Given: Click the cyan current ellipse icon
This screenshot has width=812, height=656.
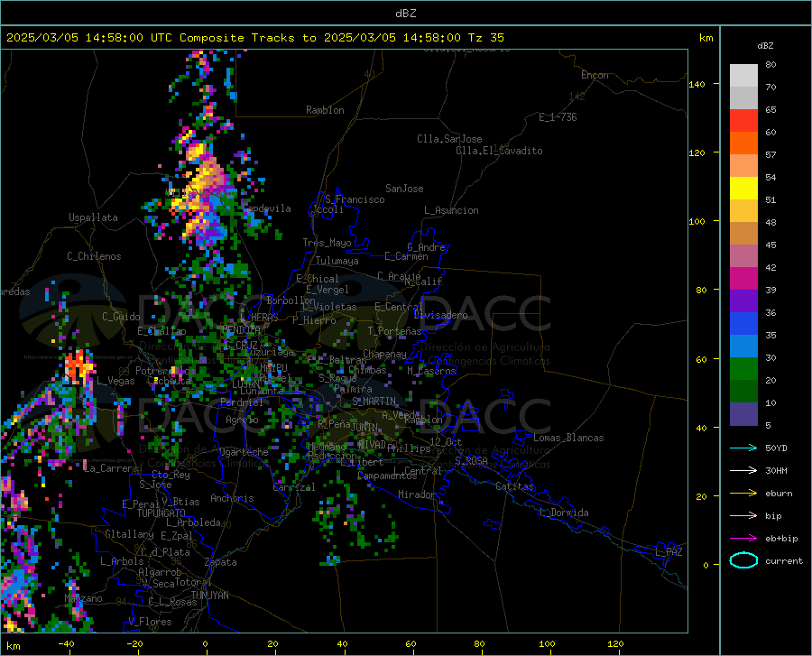Looking at the screenshot, I should pyautogui.click(x=743, y=560).
